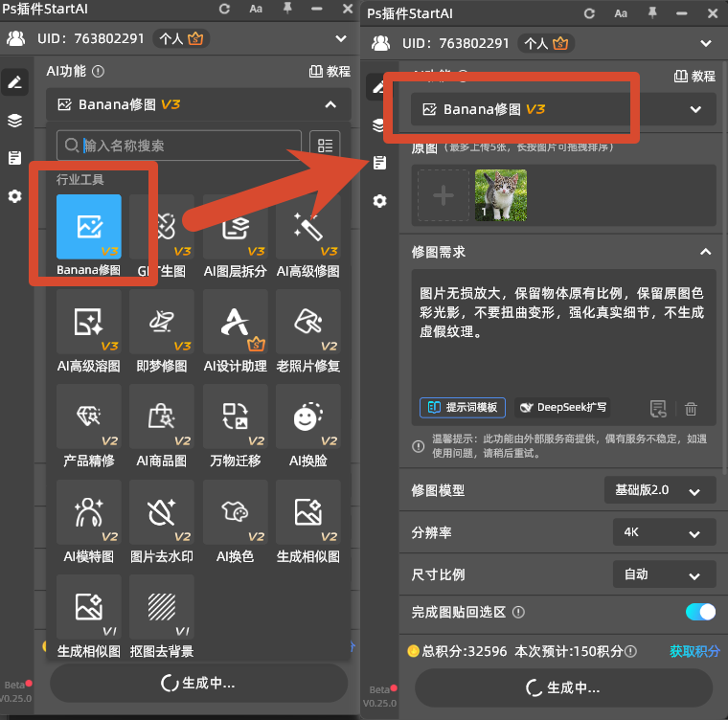The image size is (728, 720).
Task: Click 提示词模板 button
Action: click(463, 408)
